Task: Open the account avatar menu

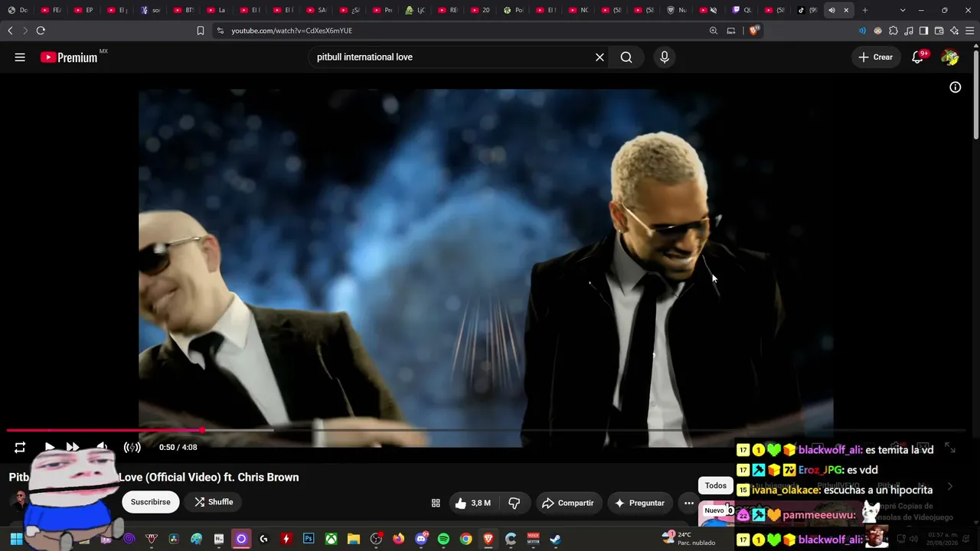Action: click(x=949, y=57)
